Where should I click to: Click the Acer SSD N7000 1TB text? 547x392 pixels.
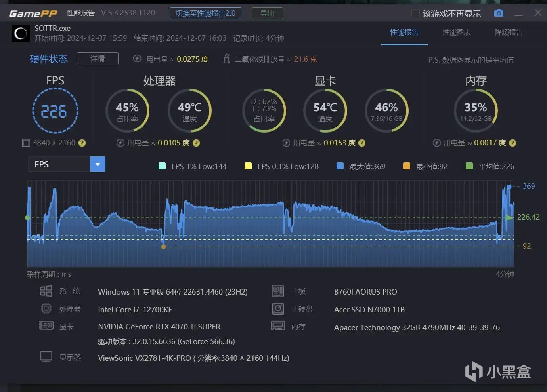point(369,310)
